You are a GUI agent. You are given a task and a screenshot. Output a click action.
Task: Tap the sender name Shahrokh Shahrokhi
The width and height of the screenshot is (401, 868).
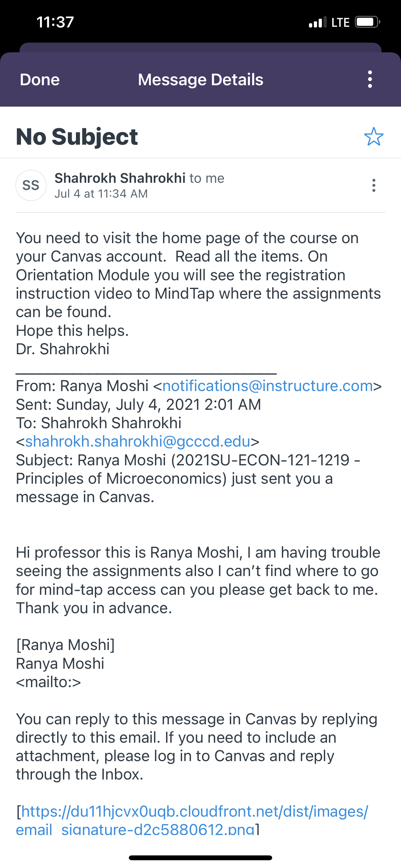[x=120, y=178]
